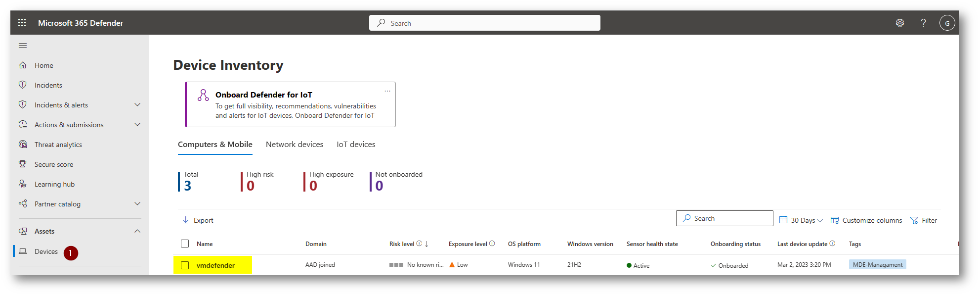Click the Learning hub icon
Screen dimensions: 980x296
coord(23,184)
